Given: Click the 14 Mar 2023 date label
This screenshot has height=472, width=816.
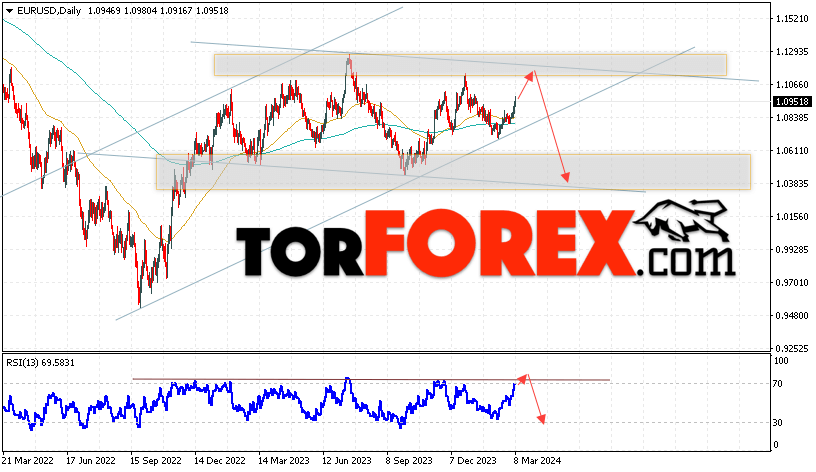Looking at the screenshot, I should tap(284, 461).
